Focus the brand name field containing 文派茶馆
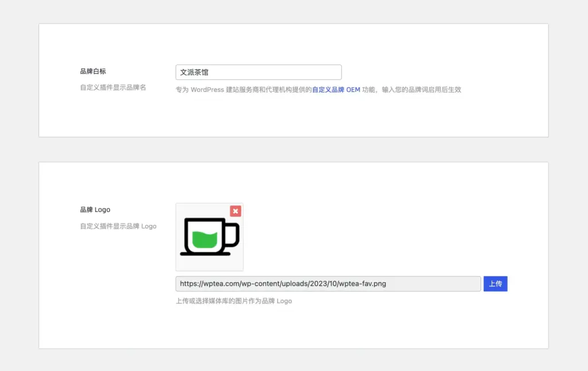 [258, 72]
